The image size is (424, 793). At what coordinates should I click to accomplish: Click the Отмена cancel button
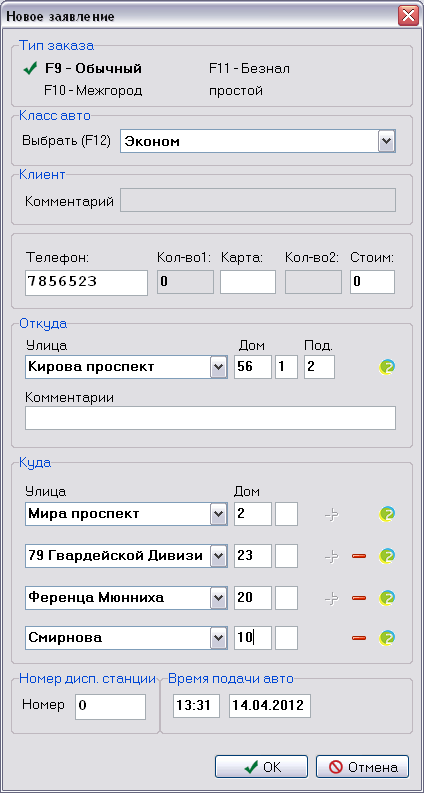[x=362, y=767]
